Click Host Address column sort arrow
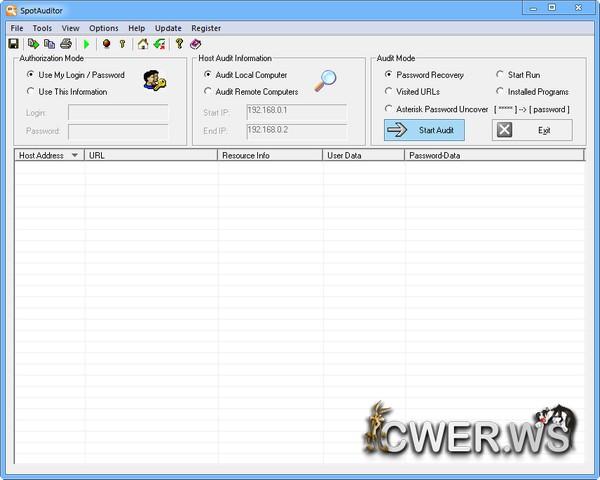The width and height of the screenshot is (600, 480). click(74, 156)
